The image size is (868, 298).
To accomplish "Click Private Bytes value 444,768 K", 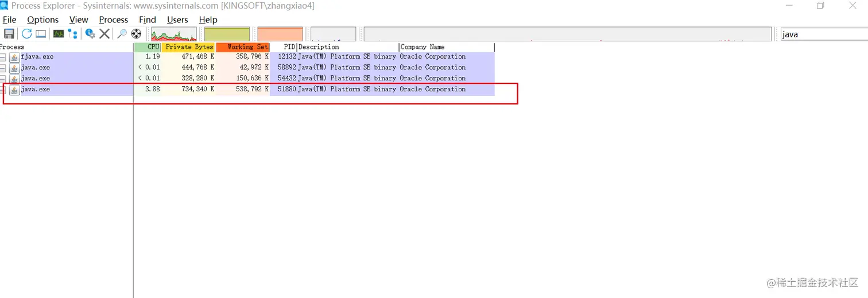I will tap(198, 68).
